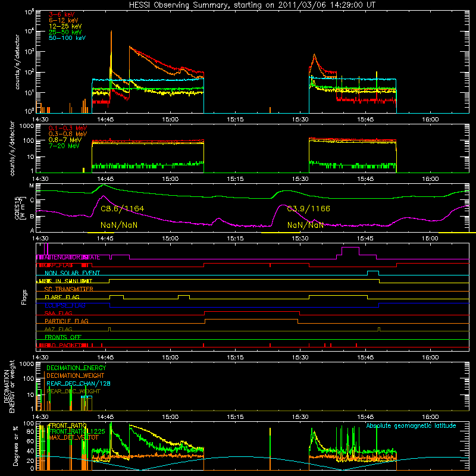
Task: Click the 0.3-0.8 MeV legend label
Action: click(x=68, y=134)
